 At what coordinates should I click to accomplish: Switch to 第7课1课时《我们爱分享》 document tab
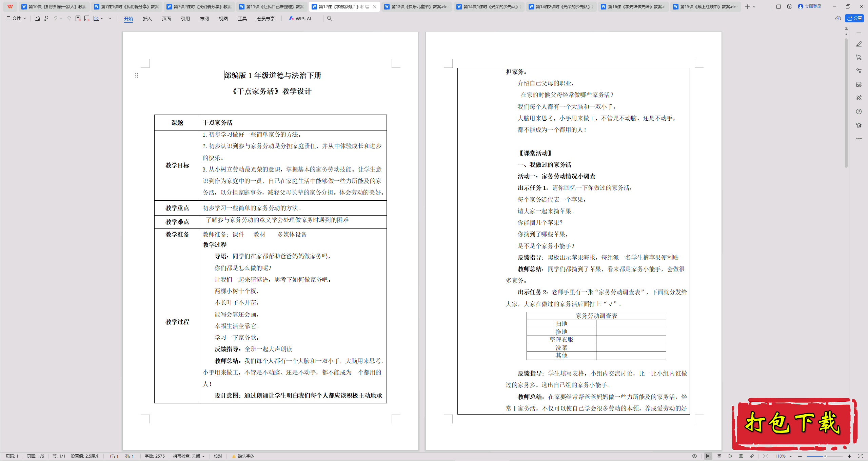click(x=126, y=7)
